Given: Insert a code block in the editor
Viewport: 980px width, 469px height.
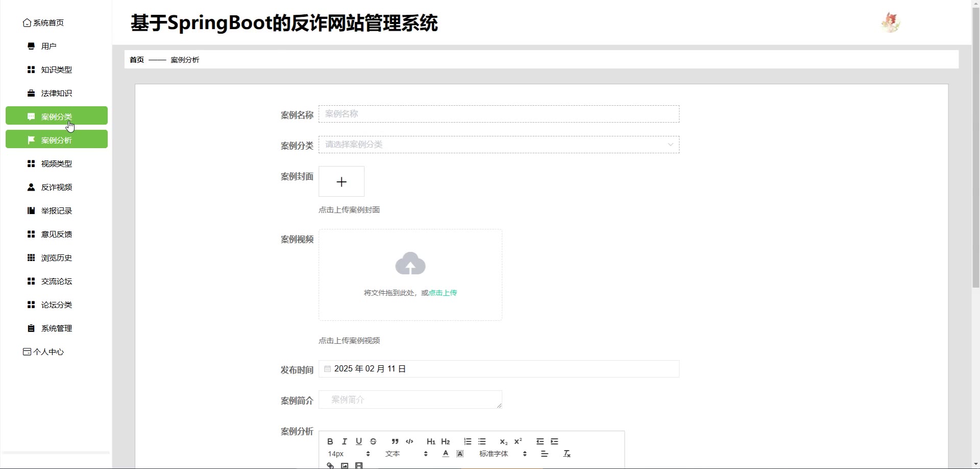Looking at the screenshot, I should 409,441.
